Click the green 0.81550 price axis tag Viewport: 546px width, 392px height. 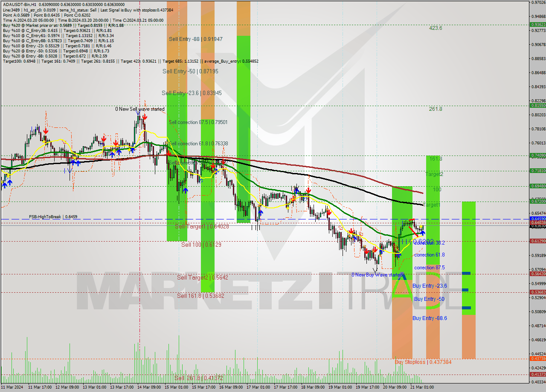537,105
